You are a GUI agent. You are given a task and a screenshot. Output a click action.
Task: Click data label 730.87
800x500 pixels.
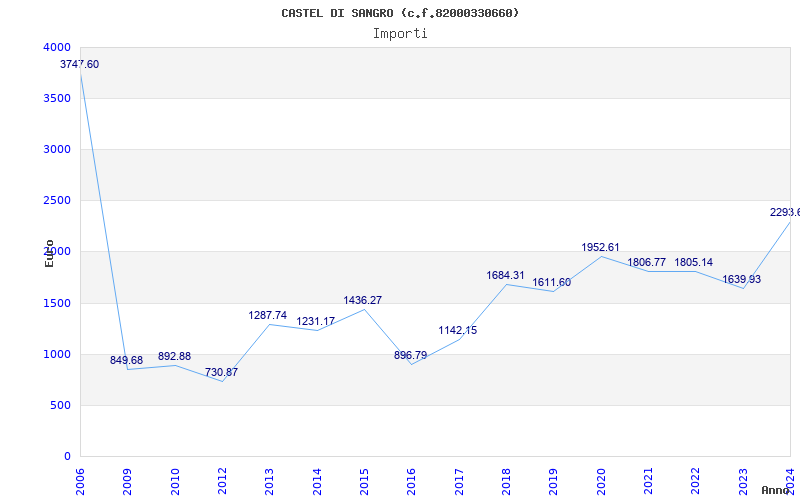221,372
